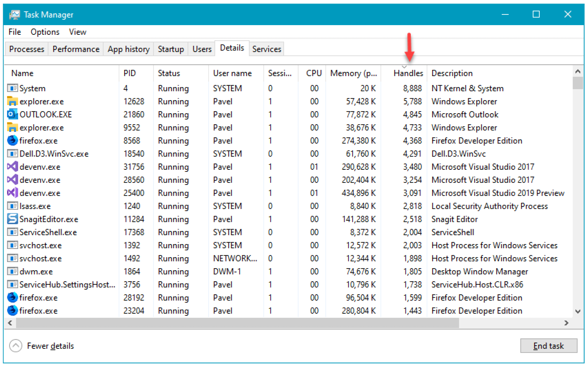Click the ServiceShell.exe process icon
This screenshot has width=588, height=367.
coord(12,232)
